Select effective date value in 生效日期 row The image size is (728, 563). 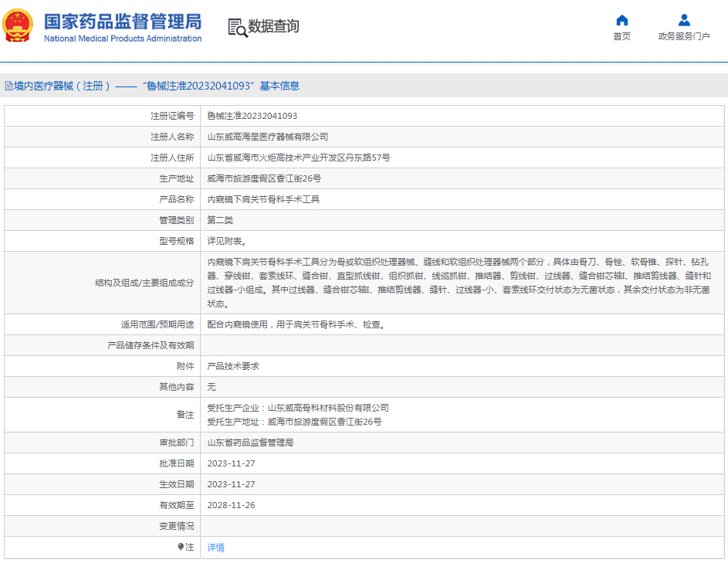231,484
